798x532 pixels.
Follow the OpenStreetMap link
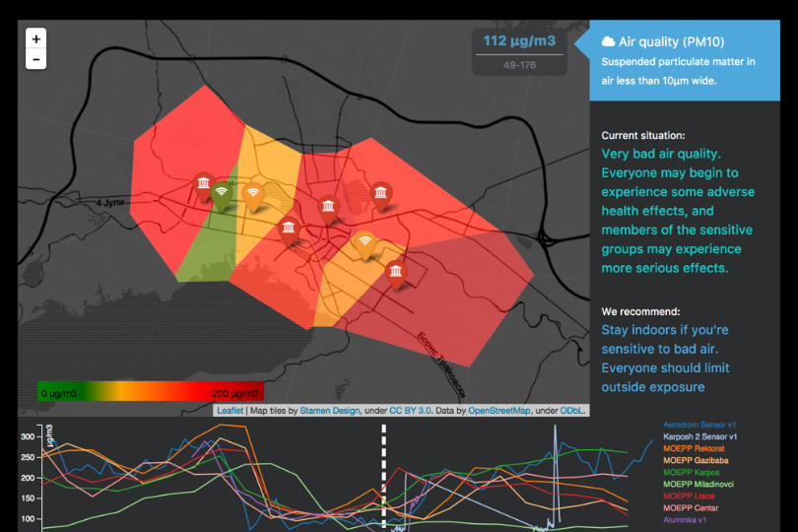tap(500, 409)
